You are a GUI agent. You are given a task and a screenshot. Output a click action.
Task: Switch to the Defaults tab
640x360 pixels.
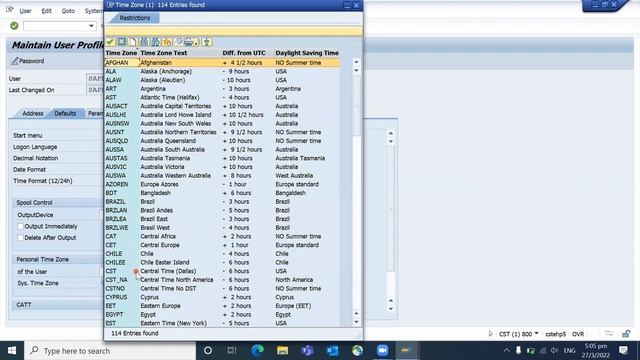click(x=65, y=113)
